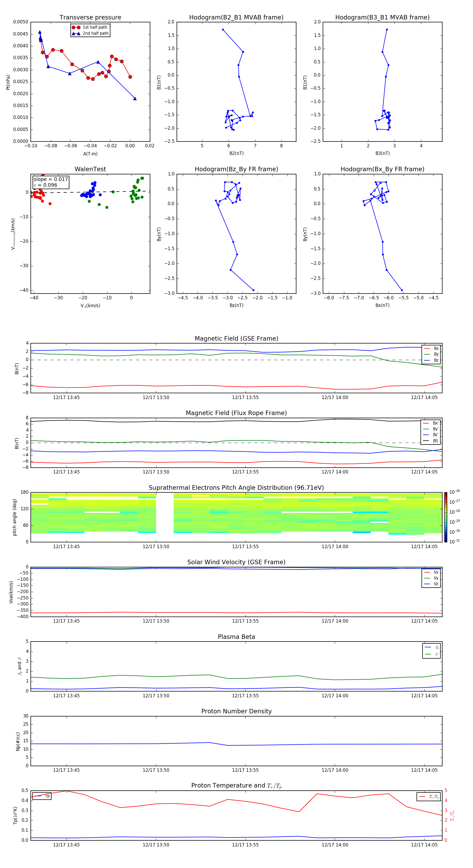Image resolution: width=473 pixels, height=868 pixels.
Task: Click the 'B2(nT)' x-axis label
Action: tap(236, 153)
